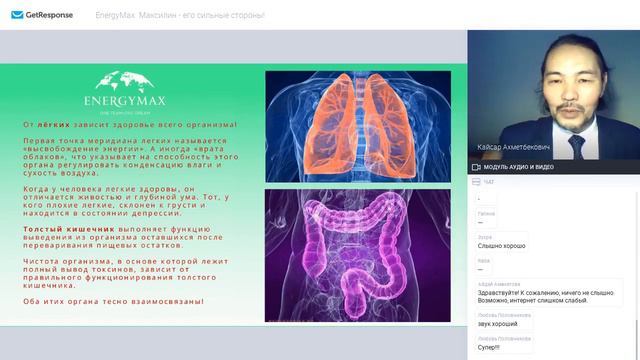This screenshot has height=360, width=640.
Task: Click the slide line 'Оба итих органа тесно взаимосвязаны!'
Action: click(x=113, y=302)
